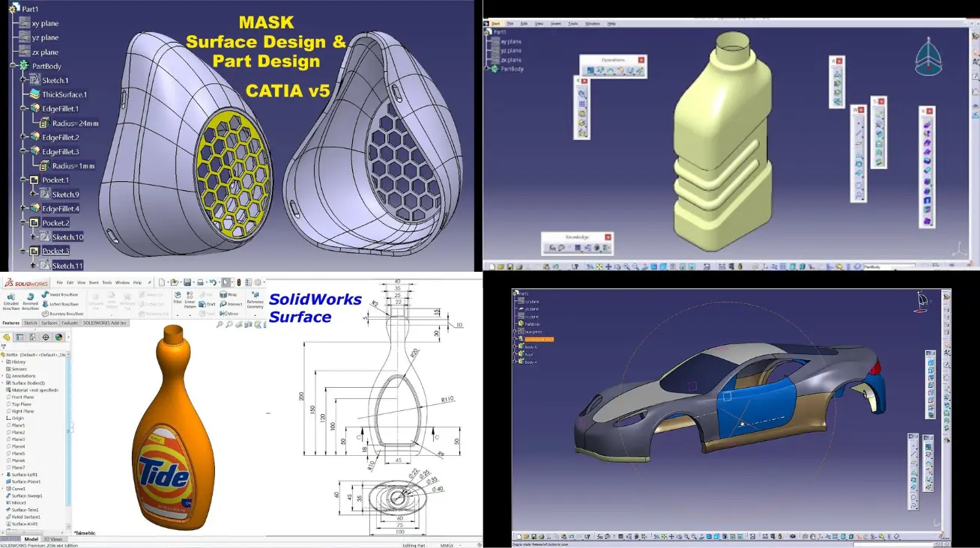Click the Join icon in the Operations toolbar

591,71
